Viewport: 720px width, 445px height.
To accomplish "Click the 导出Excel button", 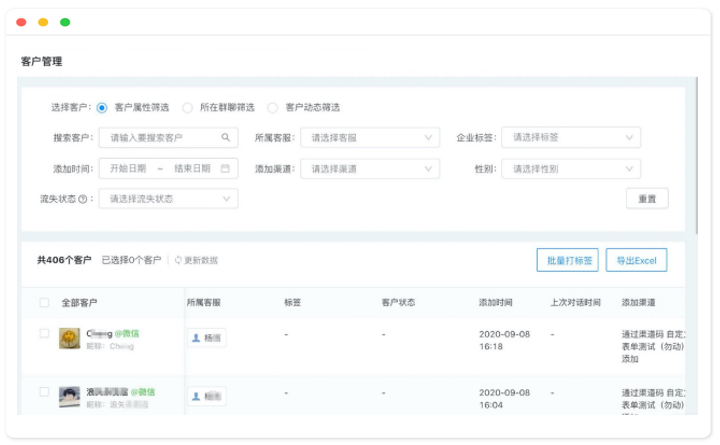I will point(636,260).
